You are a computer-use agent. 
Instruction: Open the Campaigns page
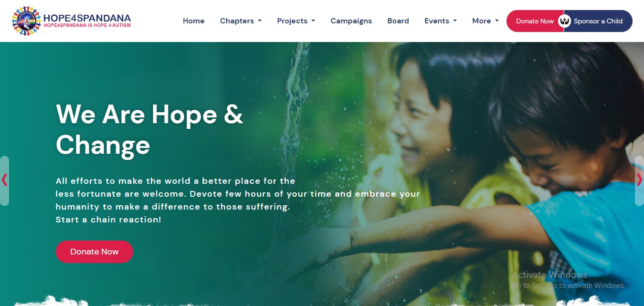click(x=351, y=21)
